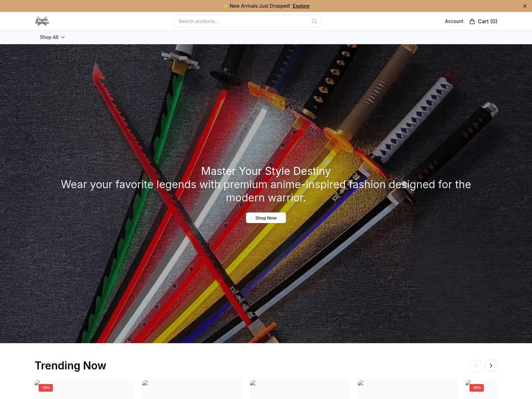Image resolution: width=532 pixels, height=399 pixels.
Task: Click the search magnifier icon
Action: (314, 21)
